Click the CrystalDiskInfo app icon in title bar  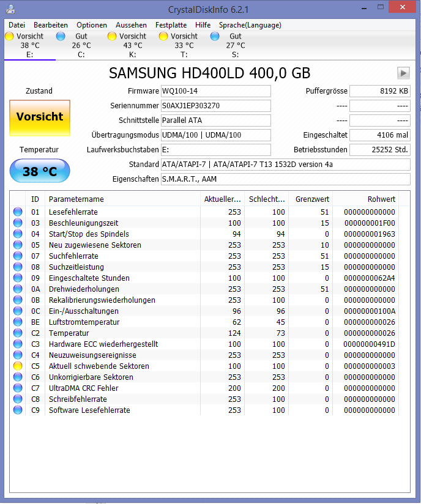[x=10, y=9]
